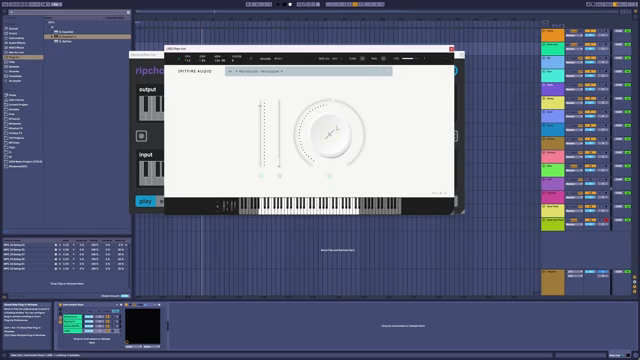Click the Ripchord input keyboard
The image size is (640, 360).
(151, 173)
